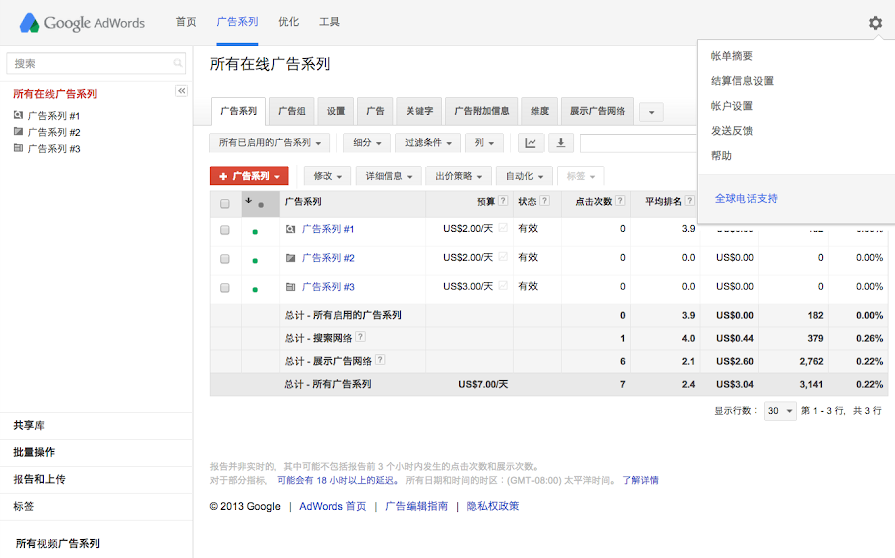Screen dimensions: 895x558
Task: Click the budget edit chart icon for 广告系列 #1
Action: [503, 228]
